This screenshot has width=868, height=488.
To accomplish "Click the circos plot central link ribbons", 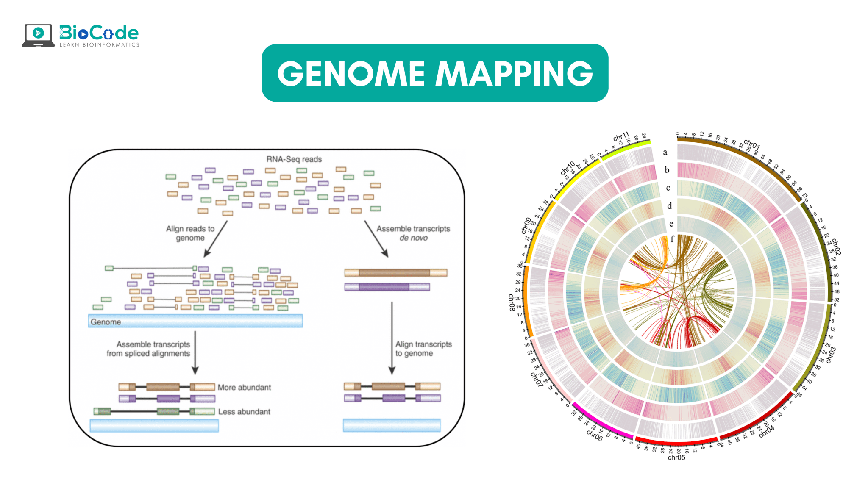I will [677, 292].
